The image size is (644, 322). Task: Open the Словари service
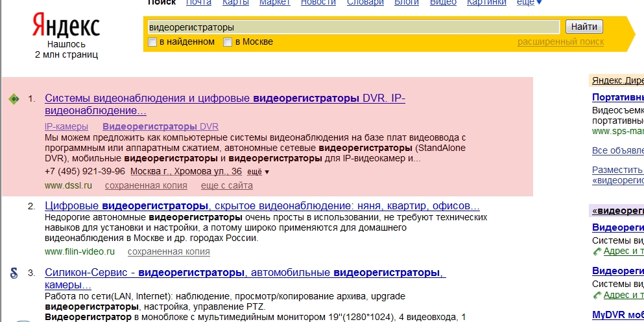tap(365, 3)
